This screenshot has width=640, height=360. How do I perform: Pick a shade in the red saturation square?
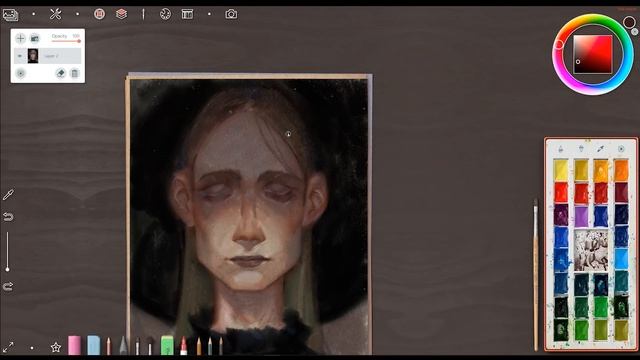(x=593, y=54)
